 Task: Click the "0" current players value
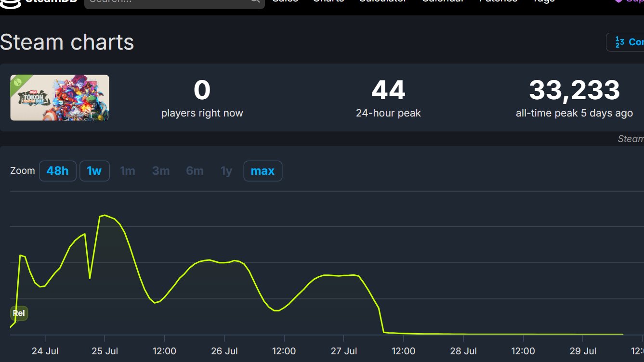tap(202, 90)
